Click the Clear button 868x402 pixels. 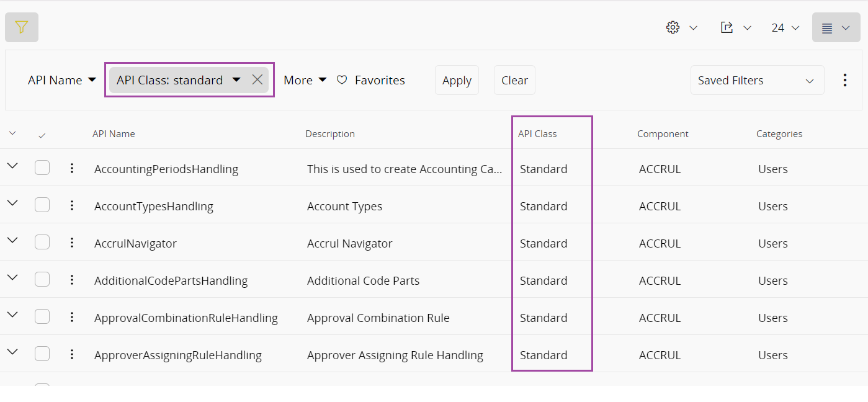point(514,80)
